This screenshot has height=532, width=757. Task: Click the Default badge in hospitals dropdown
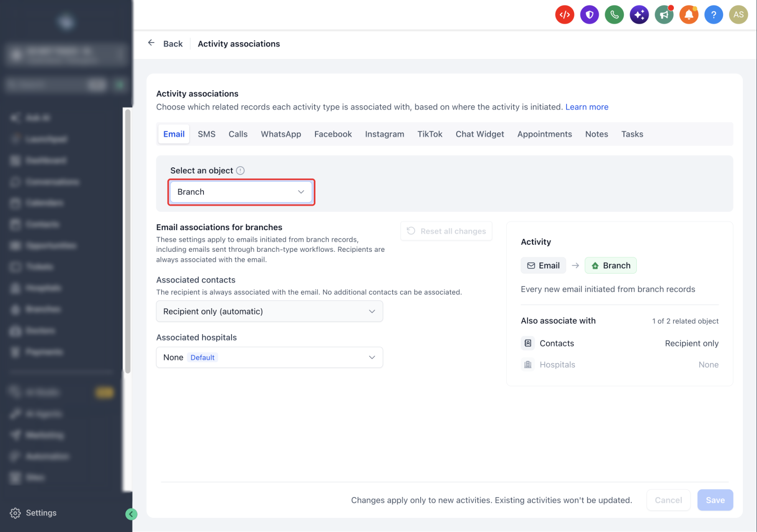pos(202,357)
